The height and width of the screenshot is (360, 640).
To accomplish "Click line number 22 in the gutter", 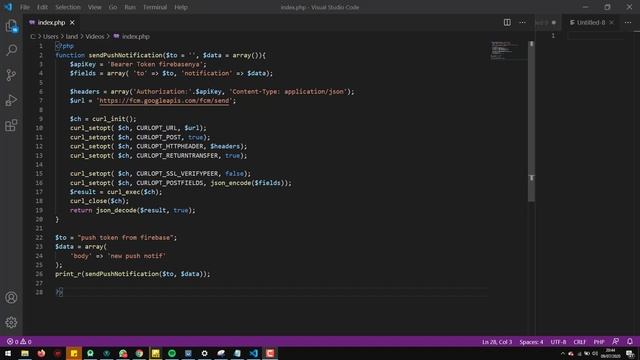I will pos(39,238).
